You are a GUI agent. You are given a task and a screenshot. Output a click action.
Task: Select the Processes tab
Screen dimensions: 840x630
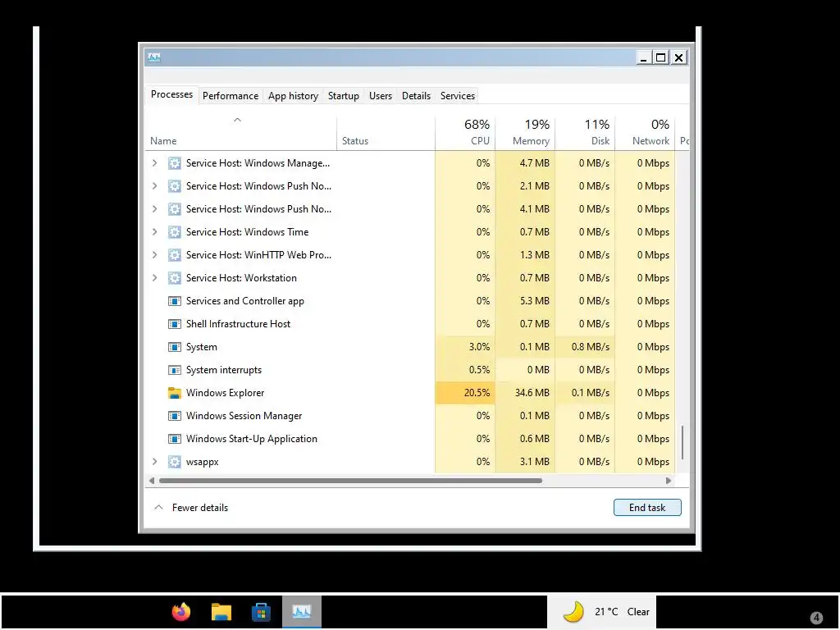point(171,94)
